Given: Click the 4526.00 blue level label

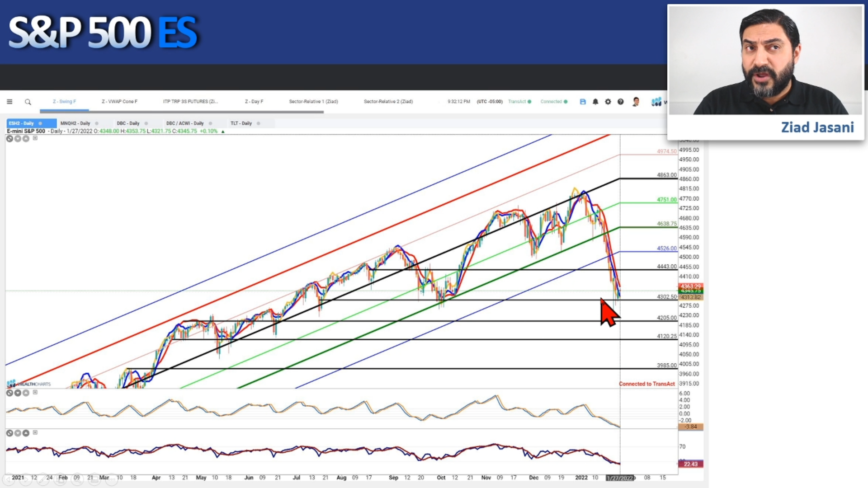Looking at the screenshot, I should [x=667, y=248].
